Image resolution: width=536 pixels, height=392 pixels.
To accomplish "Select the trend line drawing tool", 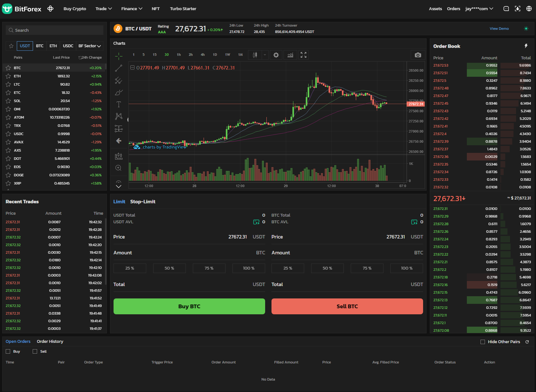I will point(119,68).
